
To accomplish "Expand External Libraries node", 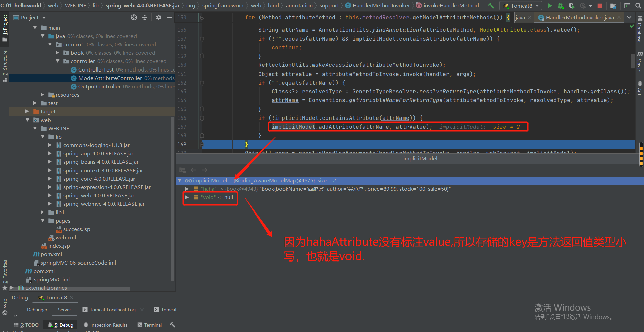I will point(12,288).
